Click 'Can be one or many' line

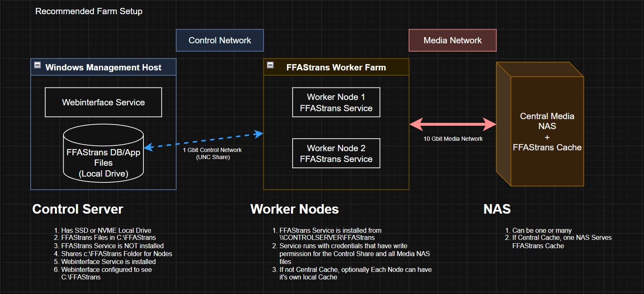point(542,230)
